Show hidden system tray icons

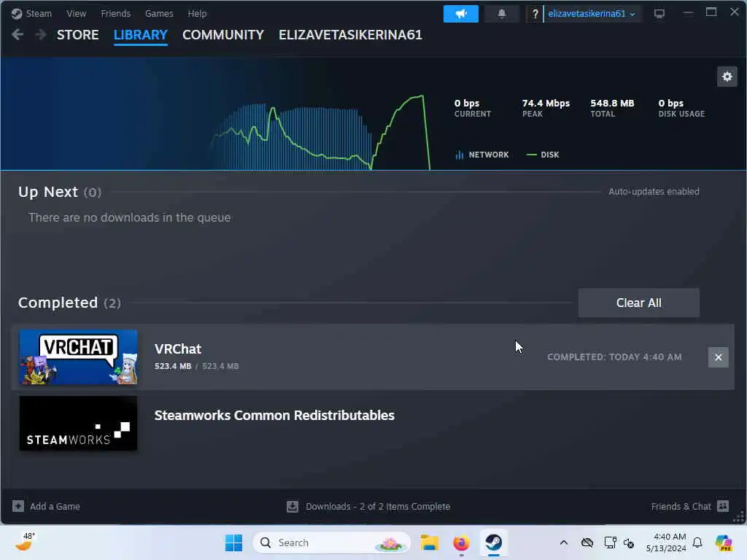coord(564,542)
